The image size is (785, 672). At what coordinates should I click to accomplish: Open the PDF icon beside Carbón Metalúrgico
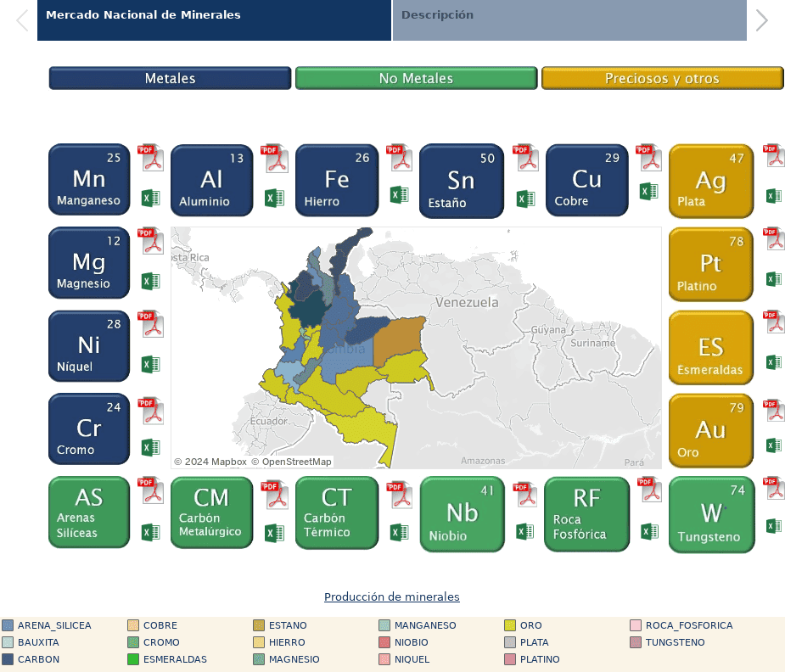pos(275,495)
